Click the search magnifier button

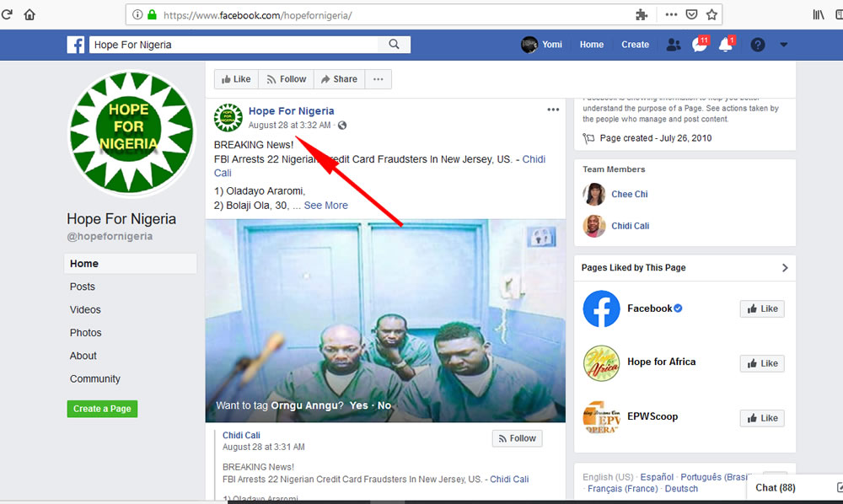[394, 45]
